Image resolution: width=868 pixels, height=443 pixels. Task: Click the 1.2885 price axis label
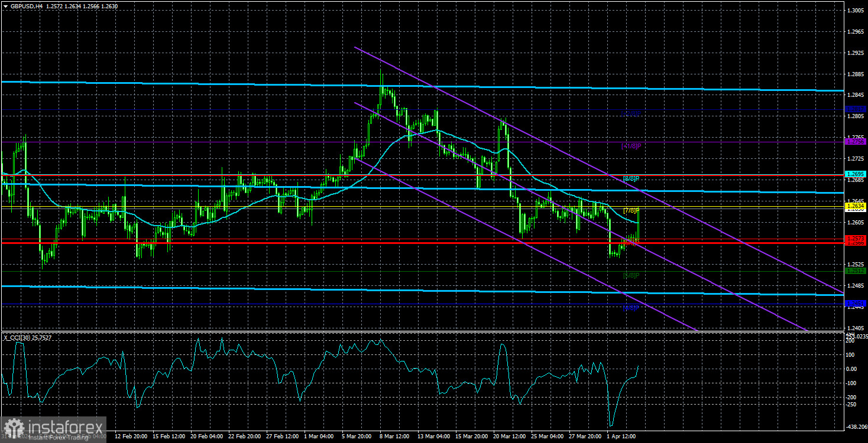pyautogui.click(x=855, y=74)
